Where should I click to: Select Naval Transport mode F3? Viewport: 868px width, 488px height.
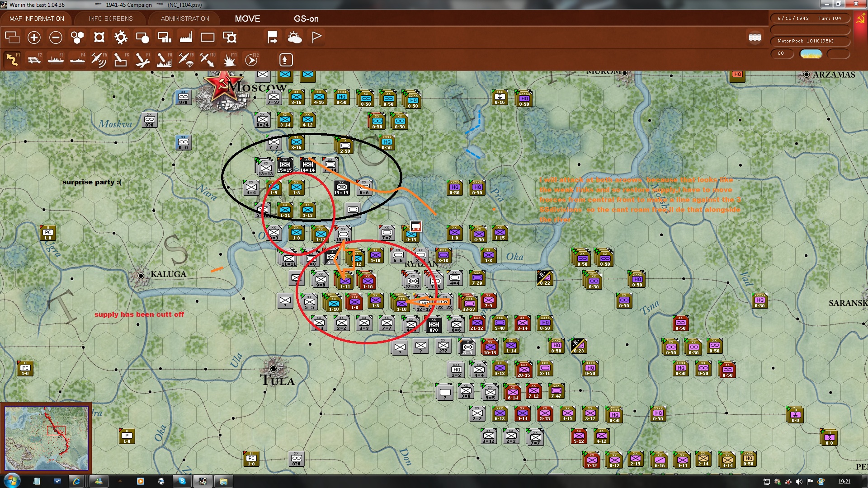pyautogui.click(x=56, y=59)
